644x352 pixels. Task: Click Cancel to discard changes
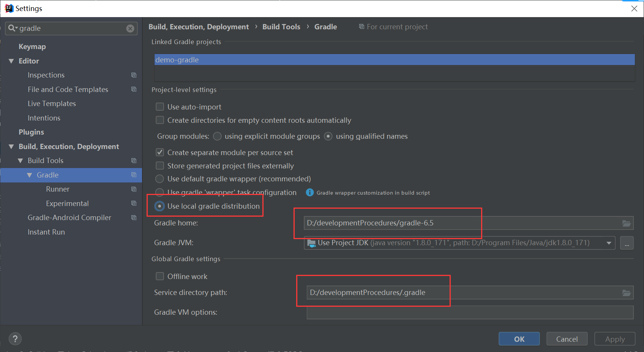pos(567,339)
